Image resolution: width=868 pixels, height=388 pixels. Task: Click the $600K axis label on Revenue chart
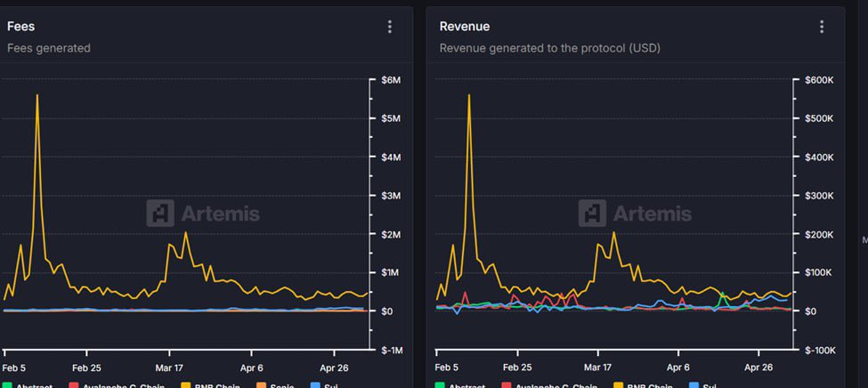coord(819,80)
